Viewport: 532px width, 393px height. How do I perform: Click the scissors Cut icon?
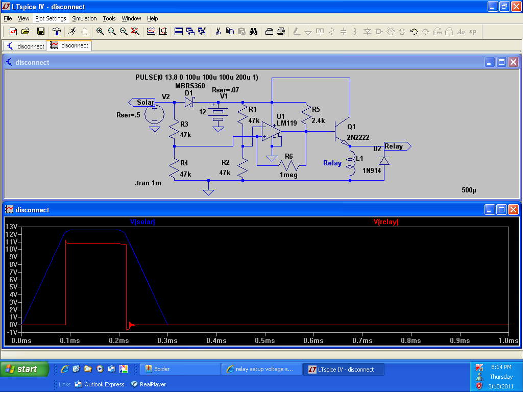[x=218, y=32]
